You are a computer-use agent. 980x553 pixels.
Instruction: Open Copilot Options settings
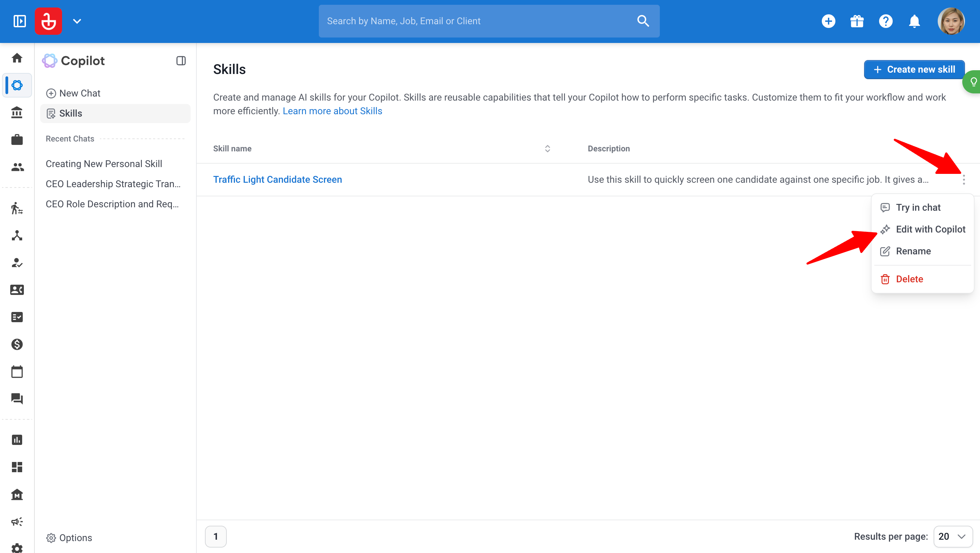pos(69,538)
